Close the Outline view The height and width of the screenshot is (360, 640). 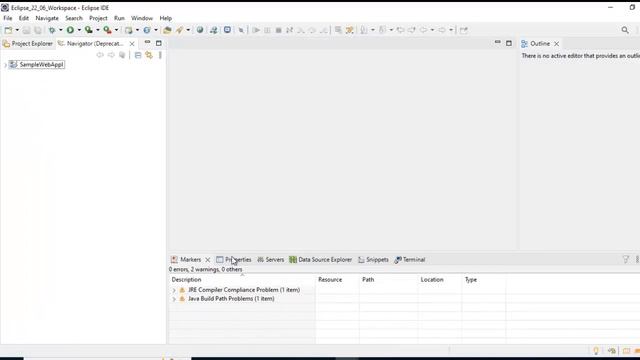tap(556, 43)
